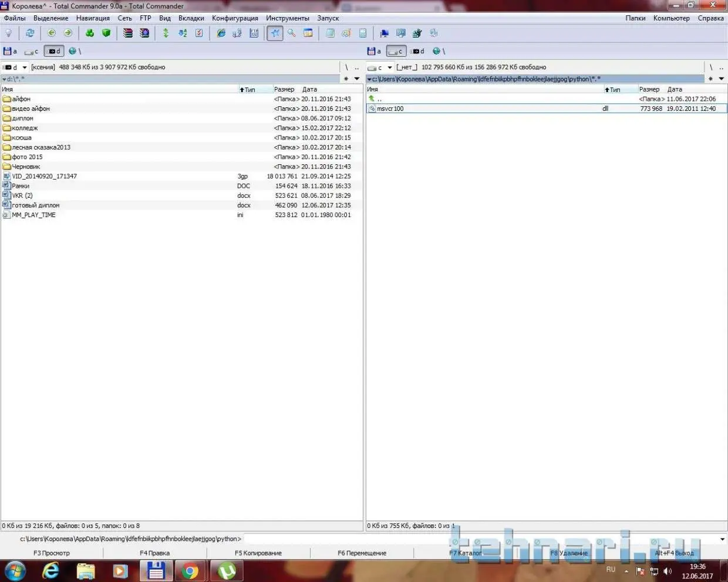The height and width of the screenshot is (582, 728).
Task: Open uTorrent from the taskbar
Action: pyautogui.click(x=227, y=570)
